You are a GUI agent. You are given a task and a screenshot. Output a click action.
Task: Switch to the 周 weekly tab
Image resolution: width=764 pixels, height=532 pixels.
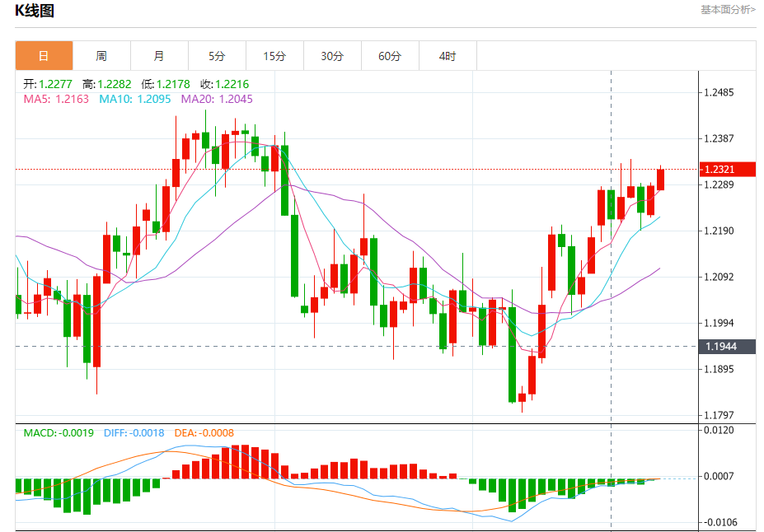[x=101, y=56]
